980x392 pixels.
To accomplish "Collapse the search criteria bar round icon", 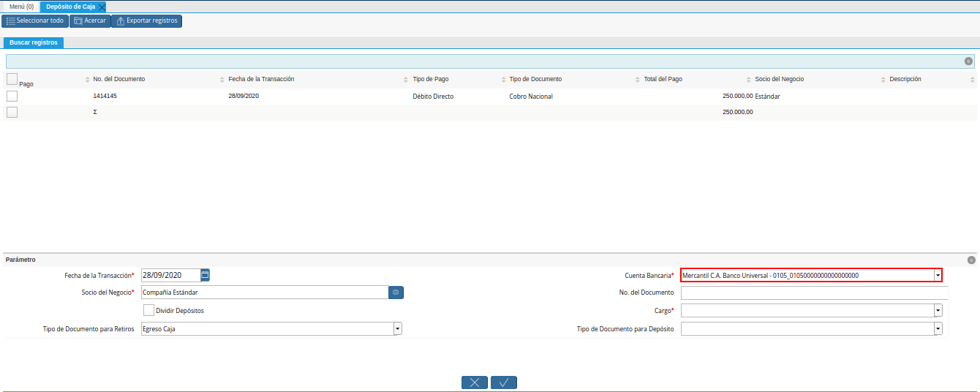I will click(968, 61).
